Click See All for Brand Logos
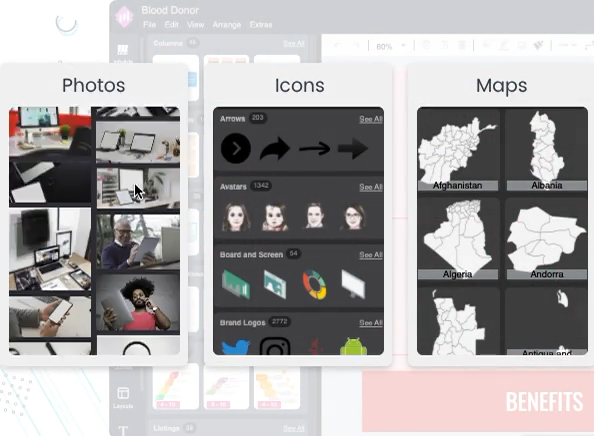Screen dimensions: 594x436 click(x=370, y=323)
